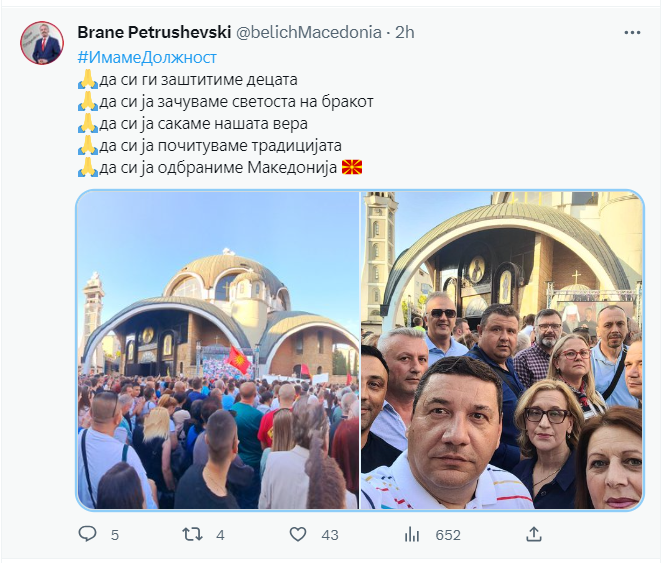Click the like count number 43

330,535
